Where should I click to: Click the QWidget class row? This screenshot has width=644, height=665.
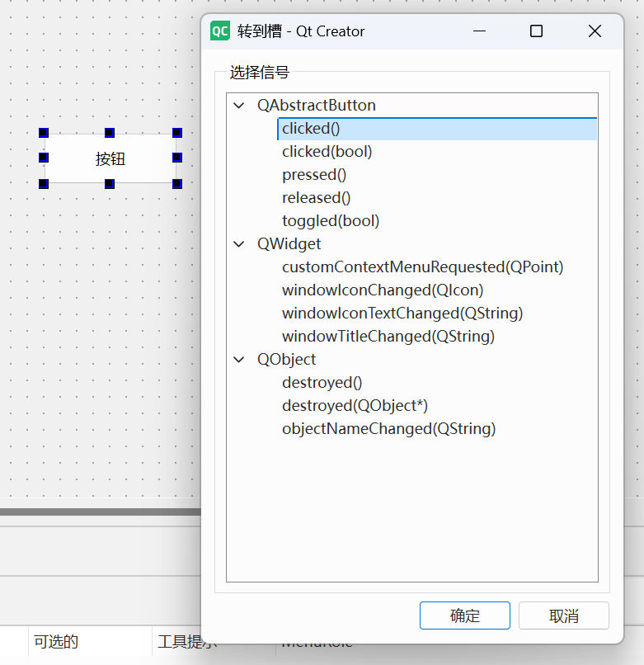click(x=289, y=244)
